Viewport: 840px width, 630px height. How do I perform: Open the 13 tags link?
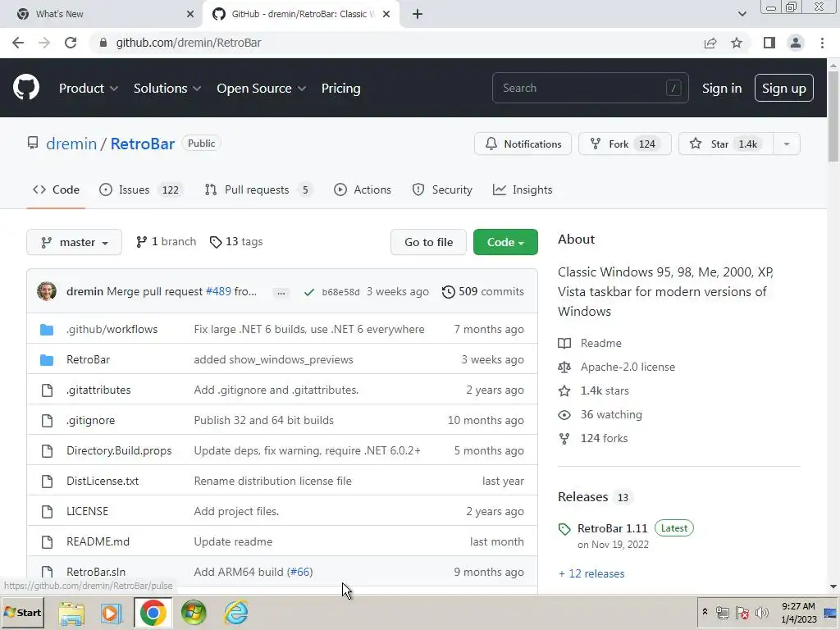click(x=236, y=242)
